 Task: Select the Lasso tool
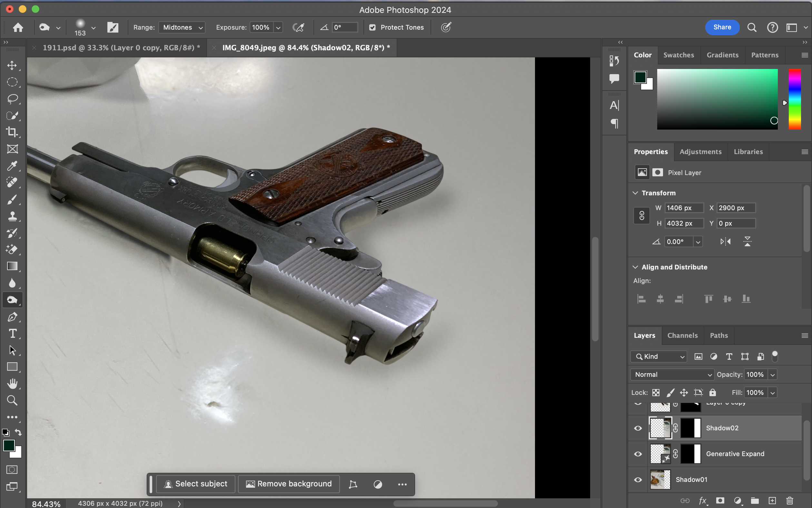tap(12, 99)
